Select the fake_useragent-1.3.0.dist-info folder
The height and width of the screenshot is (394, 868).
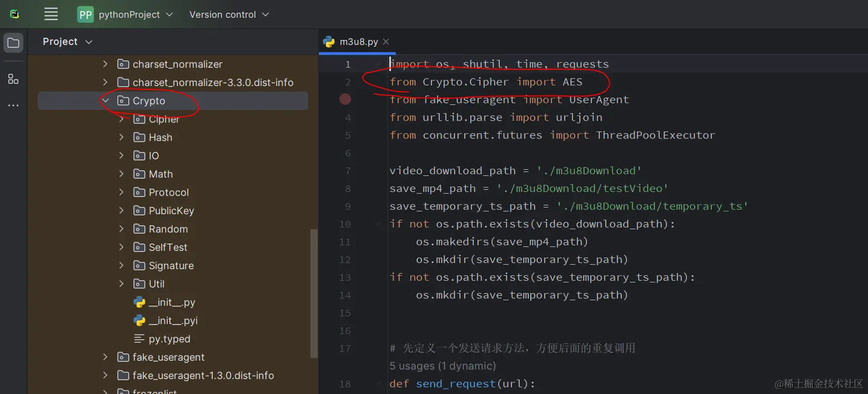[203, 376]
